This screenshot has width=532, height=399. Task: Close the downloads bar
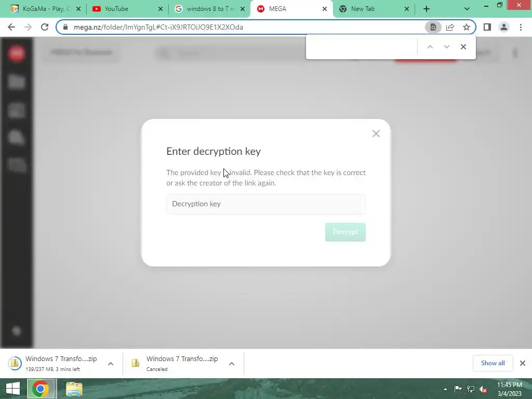pyautogui.click(x=523, y=363)
